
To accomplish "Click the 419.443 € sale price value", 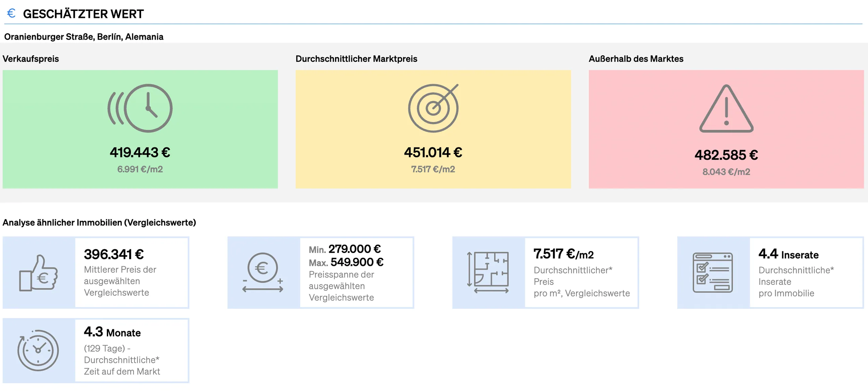I will 140,153.
